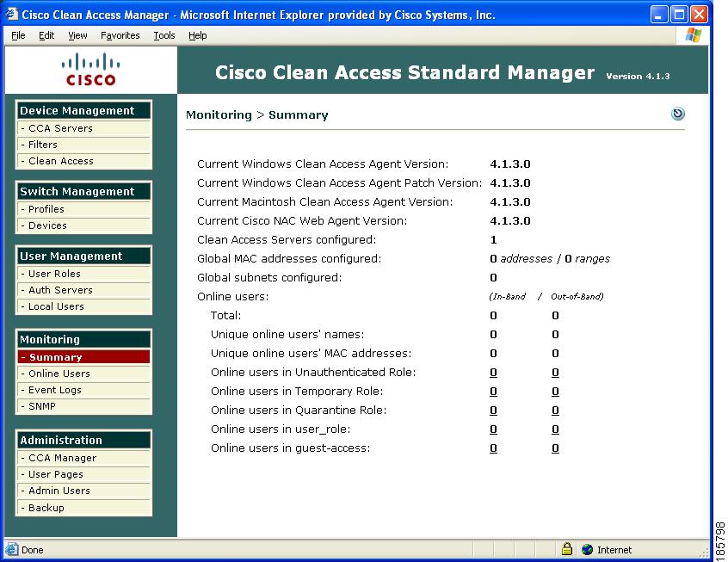Click the Internet zone globe icon
Image resolution: width=728 pixels, height=562 pixels.
coord(588,549)
